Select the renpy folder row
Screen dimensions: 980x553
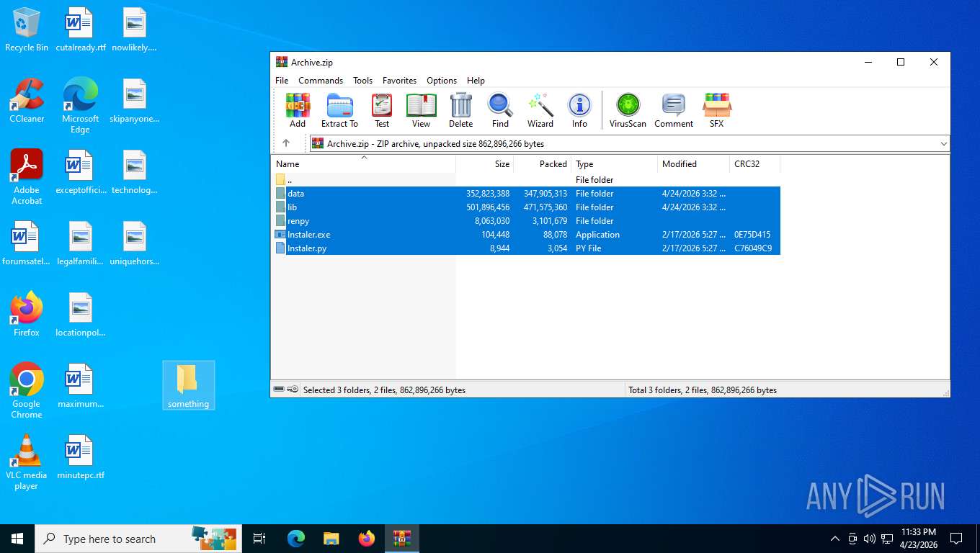tap(526, 221)
